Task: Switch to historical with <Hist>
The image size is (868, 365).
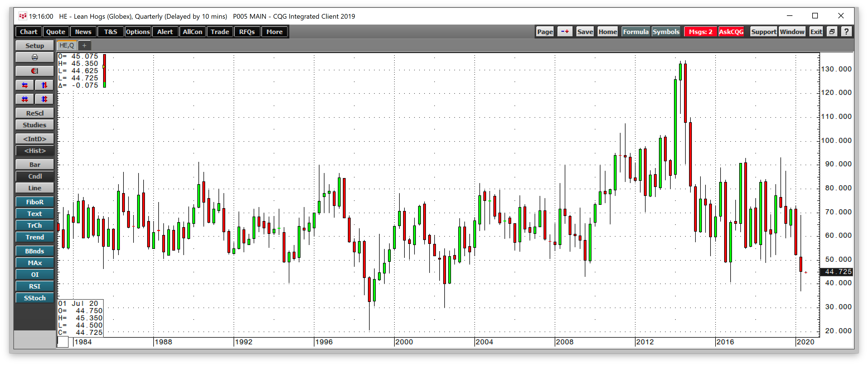Action: [34, 150]
